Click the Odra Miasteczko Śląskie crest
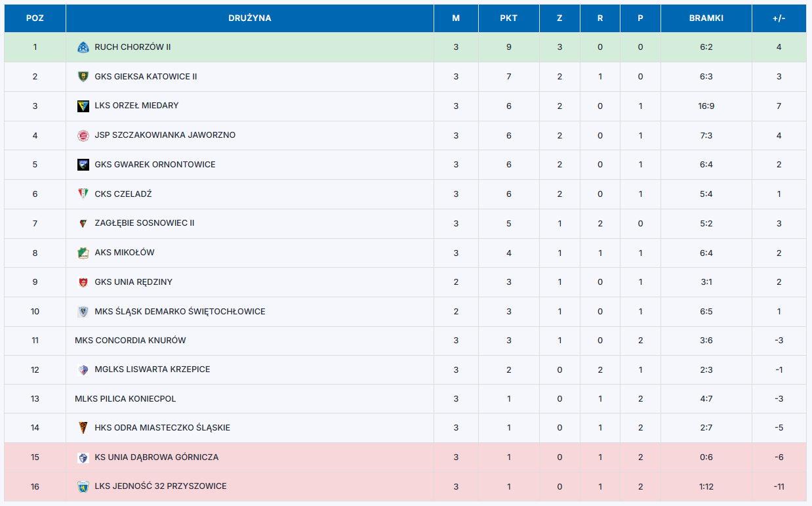 83,428
